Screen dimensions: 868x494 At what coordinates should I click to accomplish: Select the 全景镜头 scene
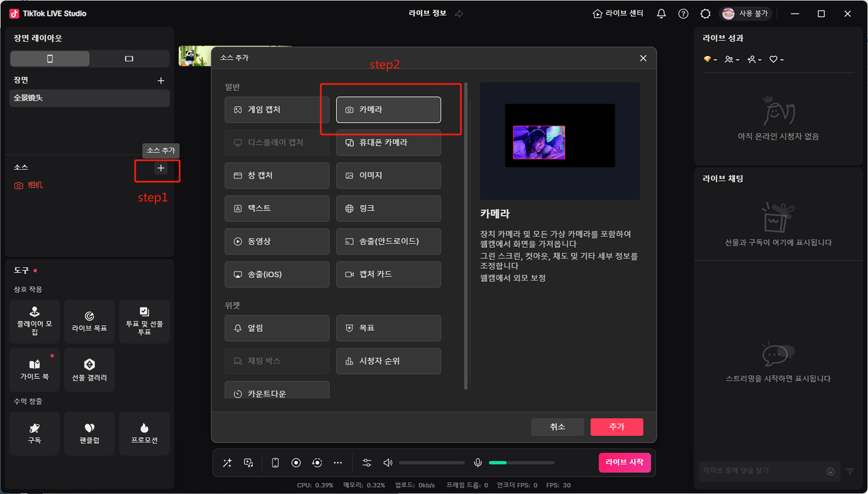(89, 98)
